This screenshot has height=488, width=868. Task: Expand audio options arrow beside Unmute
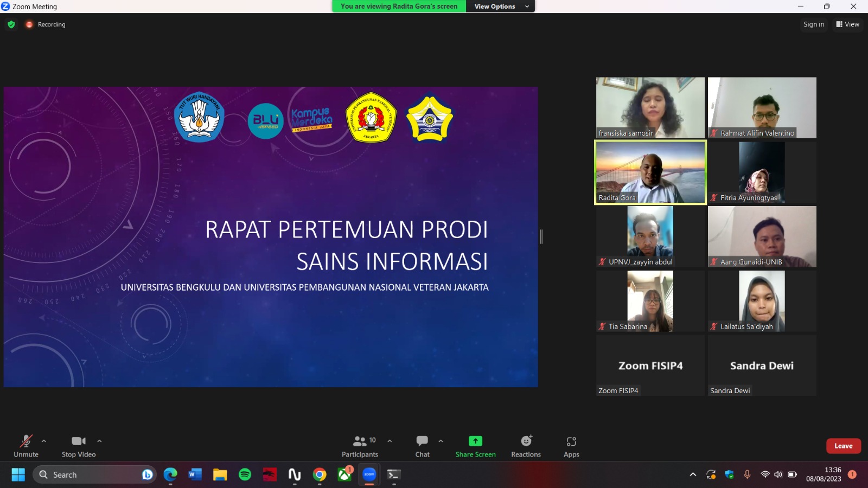(x=44, y=441)
